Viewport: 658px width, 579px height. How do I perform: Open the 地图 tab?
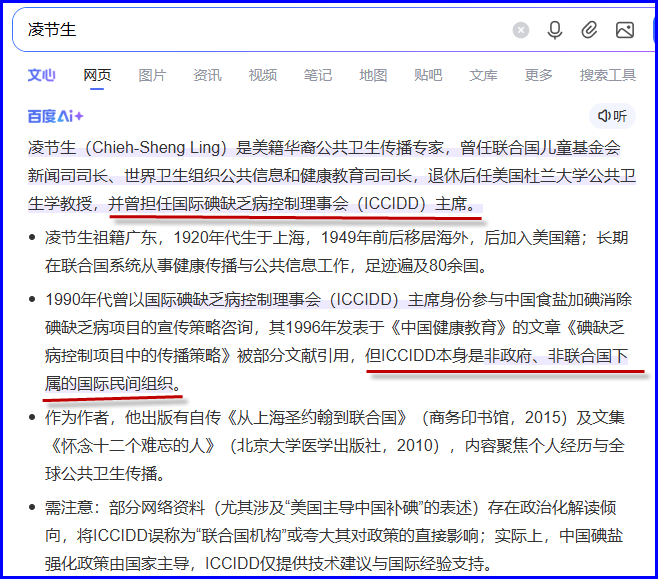click(373, 76)
